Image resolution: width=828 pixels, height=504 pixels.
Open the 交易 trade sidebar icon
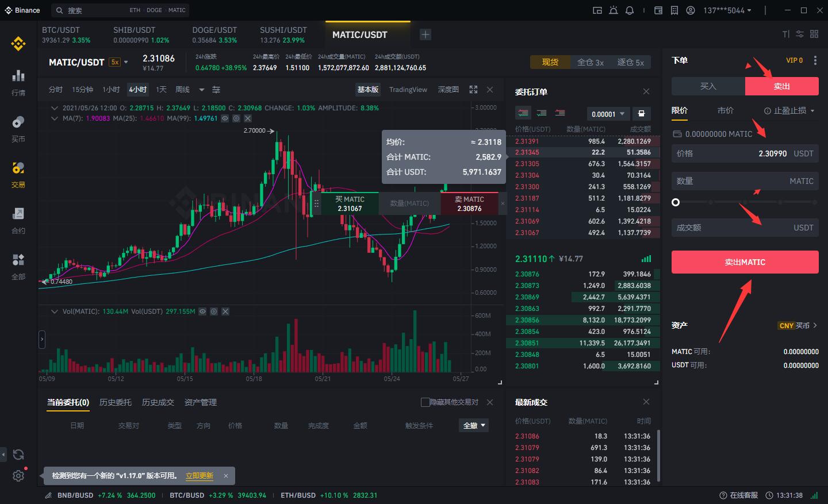pyautogui.click(x=18, y=174)
